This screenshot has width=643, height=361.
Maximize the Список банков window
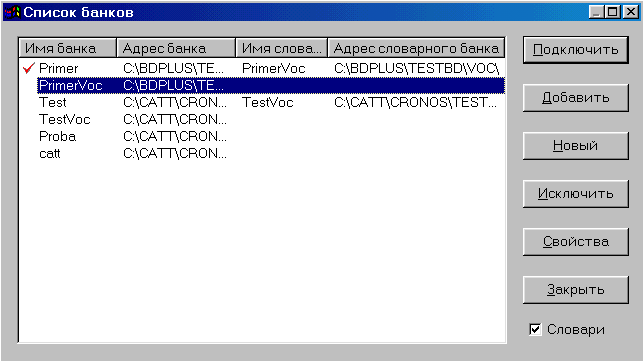coord(612,12)
